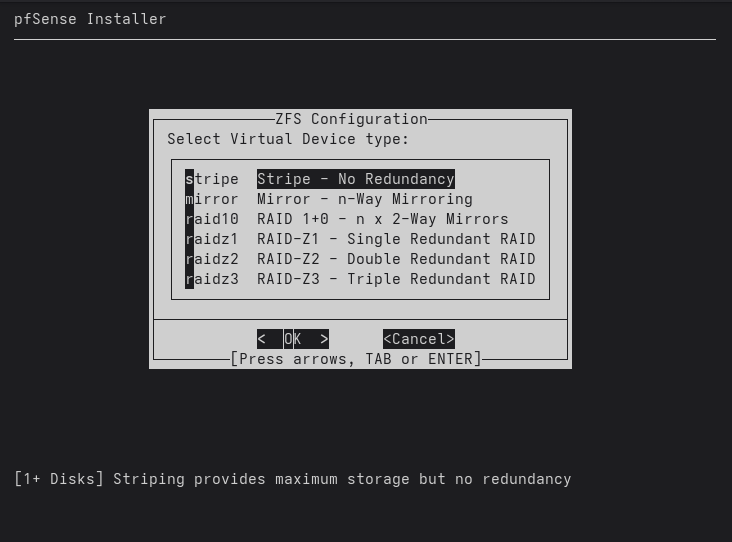732x542 pixels.
Task: Select the mirror tag entry
Action: [x=212, y=199]
